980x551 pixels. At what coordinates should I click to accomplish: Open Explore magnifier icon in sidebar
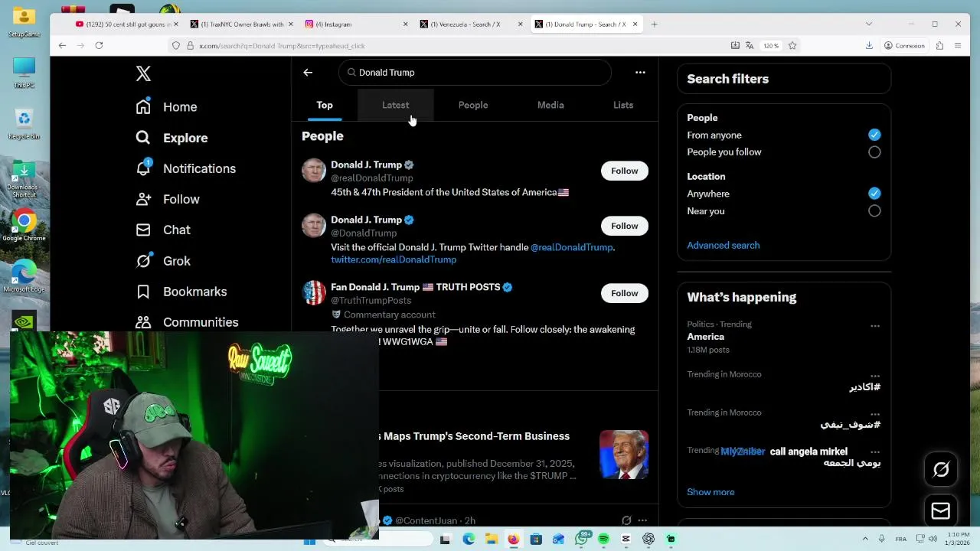[143, 138]
